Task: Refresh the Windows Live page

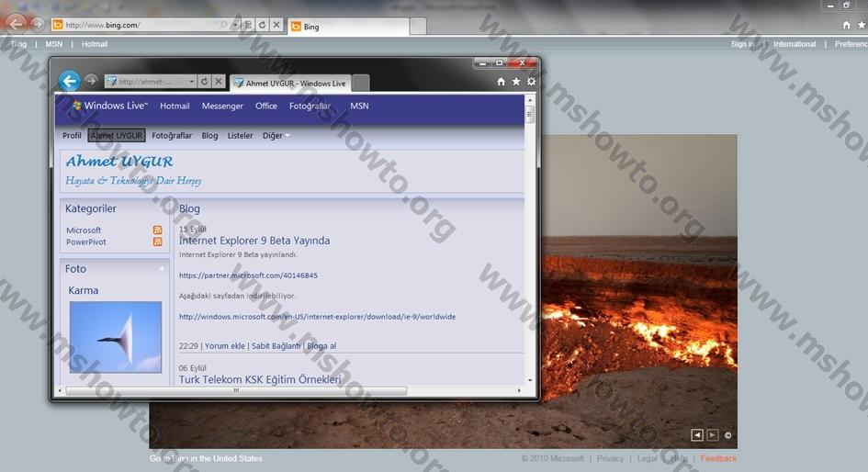Action: pyautogui.click(x=204, y=82)
